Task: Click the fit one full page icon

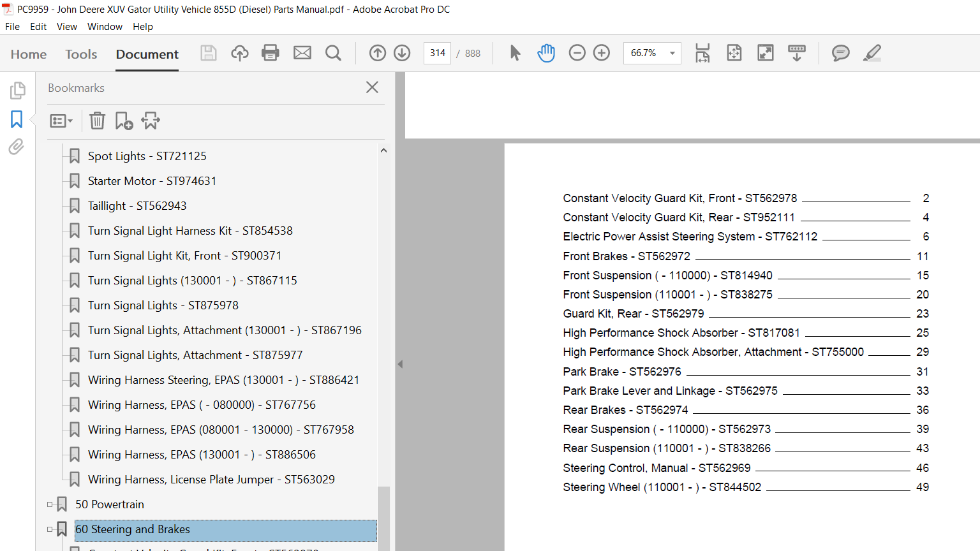Action: [x=734, y=53]
